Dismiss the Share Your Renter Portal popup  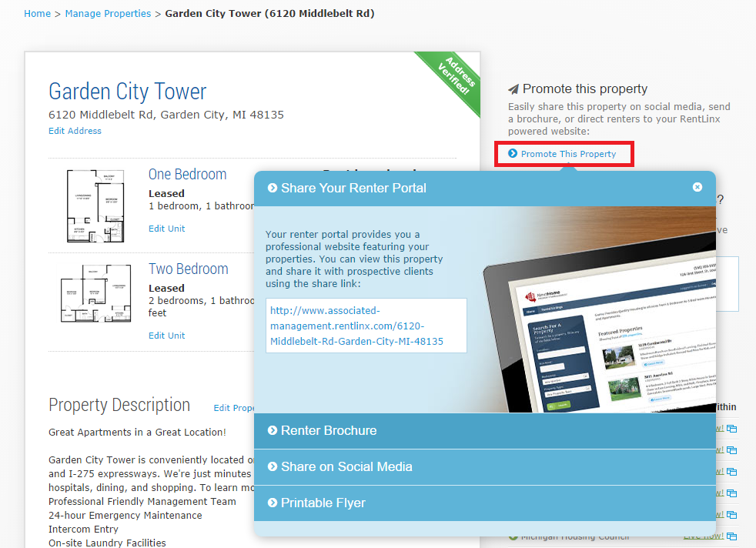(697, 186)
